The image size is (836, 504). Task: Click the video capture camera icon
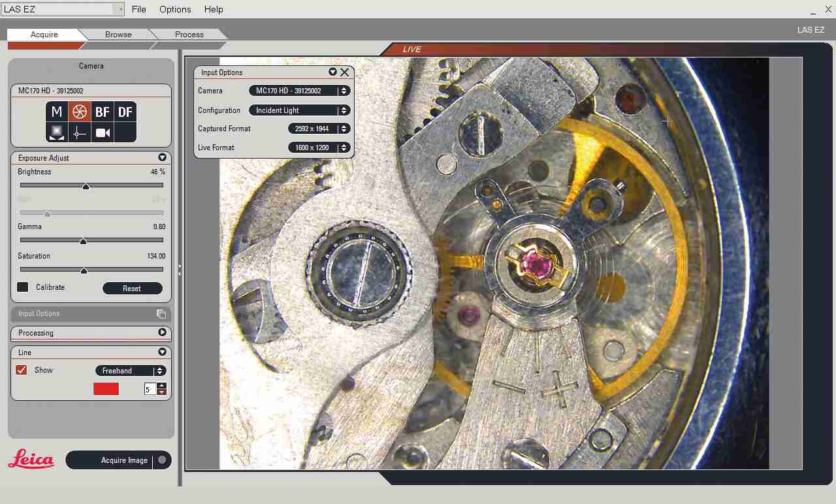(101, 133)
